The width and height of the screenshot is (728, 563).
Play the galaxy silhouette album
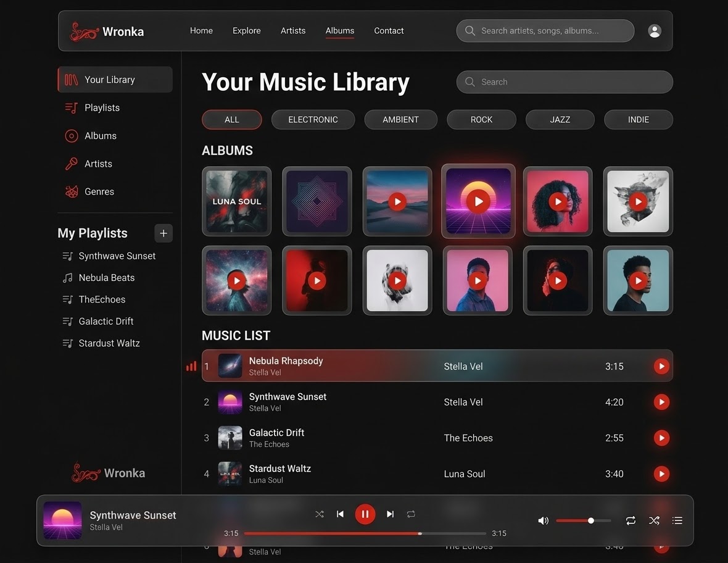pos(237,280)
